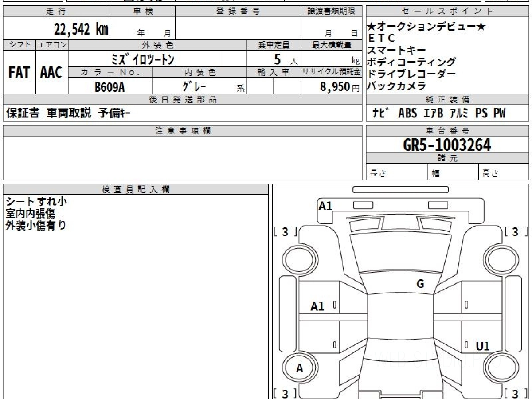532x399 pixels.
Task: Click the 後日発送部品 header
Action: point(182,100)
